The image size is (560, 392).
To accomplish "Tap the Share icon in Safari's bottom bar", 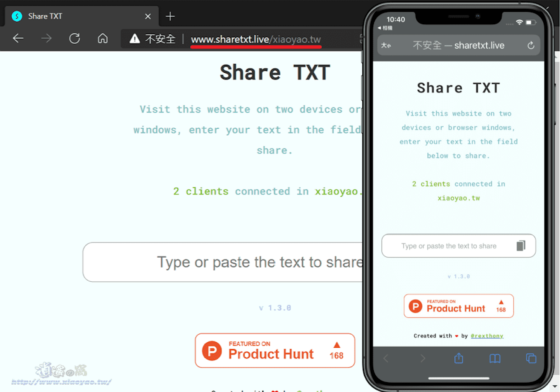I will tap(459, 358).
